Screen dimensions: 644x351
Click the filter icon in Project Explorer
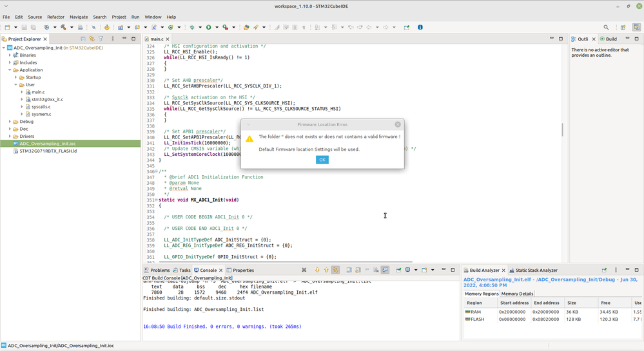[x=101, y=39]
